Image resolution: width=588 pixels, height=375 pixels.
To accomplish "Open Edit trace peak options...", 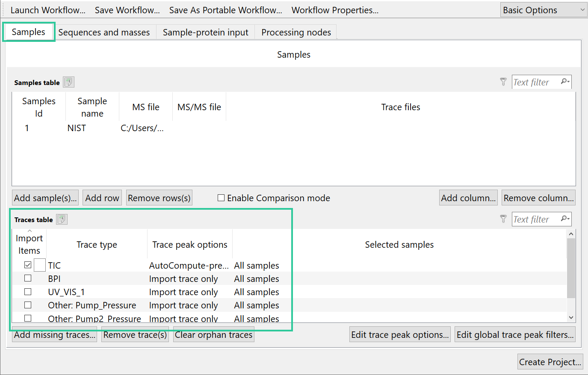I will coord(400,335).
